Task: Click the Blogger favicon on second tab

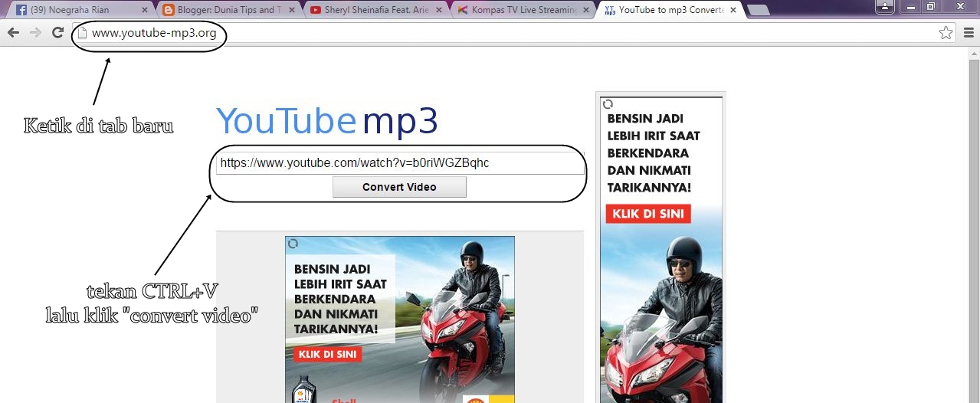Action: pos(168,10)
